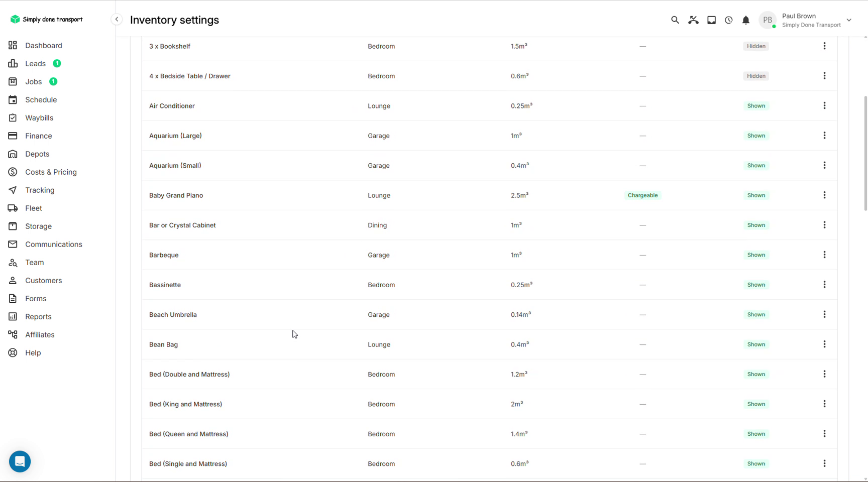This screenshot has height=482, width=868.
Task: Click the Communications envelope icon
Action: point(13,245)
